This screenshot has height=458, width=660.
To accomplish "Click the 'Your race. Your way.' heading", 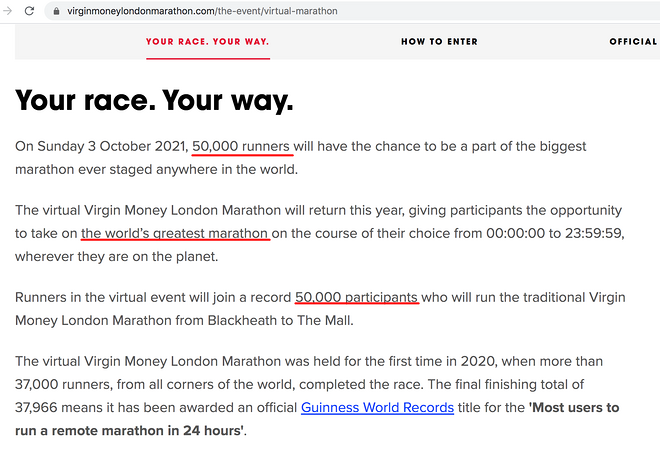I will point(154,100).
